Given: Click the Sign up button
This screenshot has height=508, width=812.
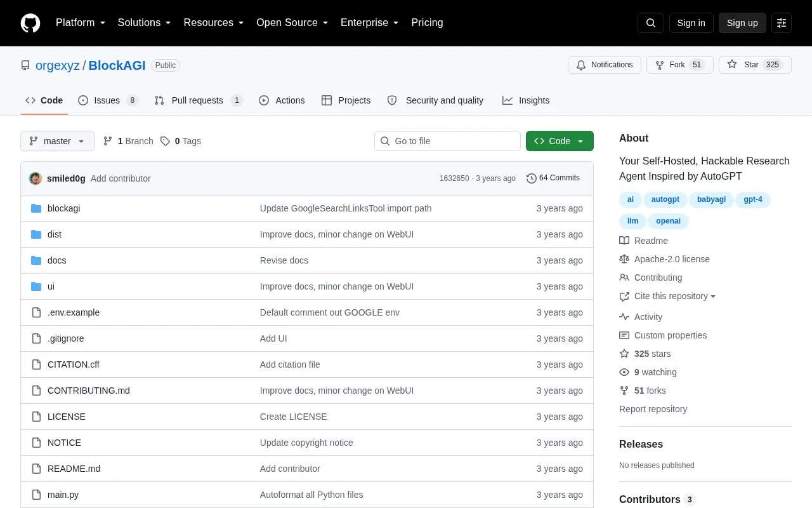Looking at the screenshot, I should (742, 23).
